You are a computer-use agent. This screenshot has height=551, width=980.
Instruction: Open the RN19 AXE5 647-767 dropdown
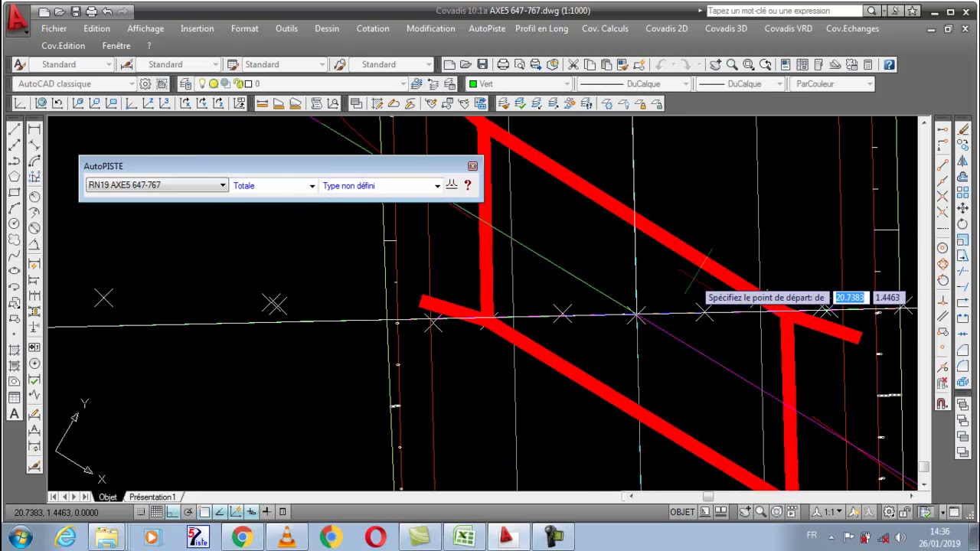[157, 185]
